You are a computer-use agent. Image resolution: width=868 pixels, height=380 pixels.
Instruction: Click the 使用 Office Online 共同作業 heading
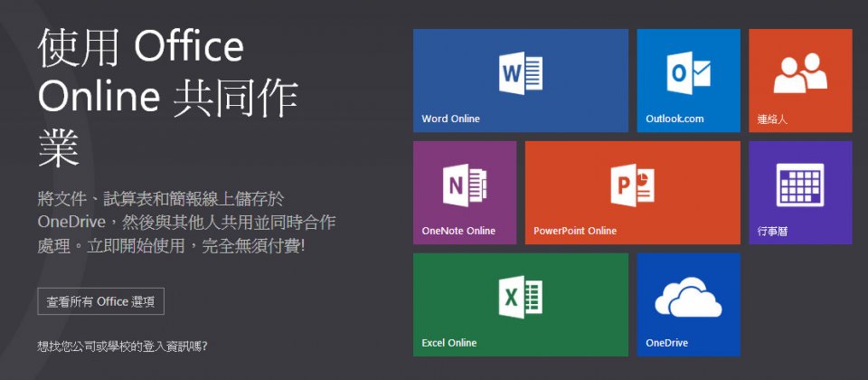[x=168, y=100]
